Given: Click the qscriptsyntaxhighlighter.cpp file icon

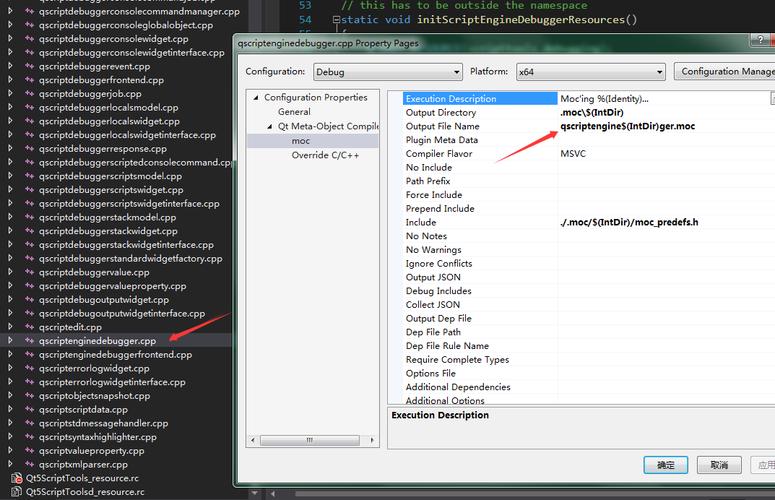Looking at the screenshot, I should [x=28, y=437].
